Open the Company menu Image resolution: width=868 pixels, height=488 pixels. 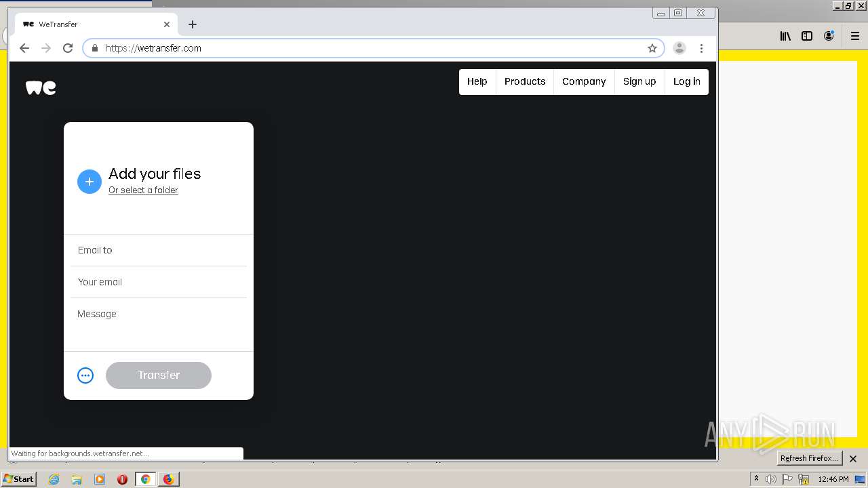click(584, 81)
